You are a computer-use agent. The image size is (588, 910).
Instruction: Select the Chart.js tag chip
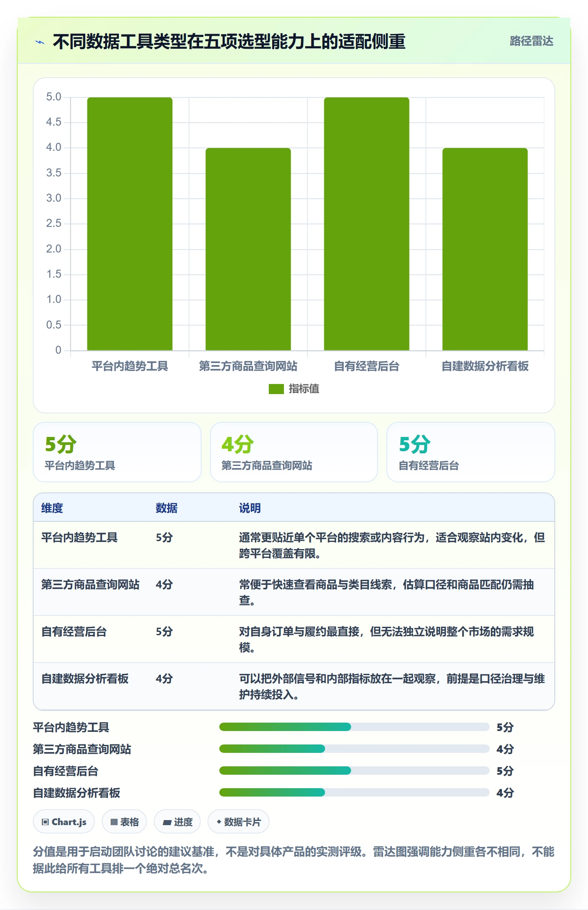(x=64, y=821)
